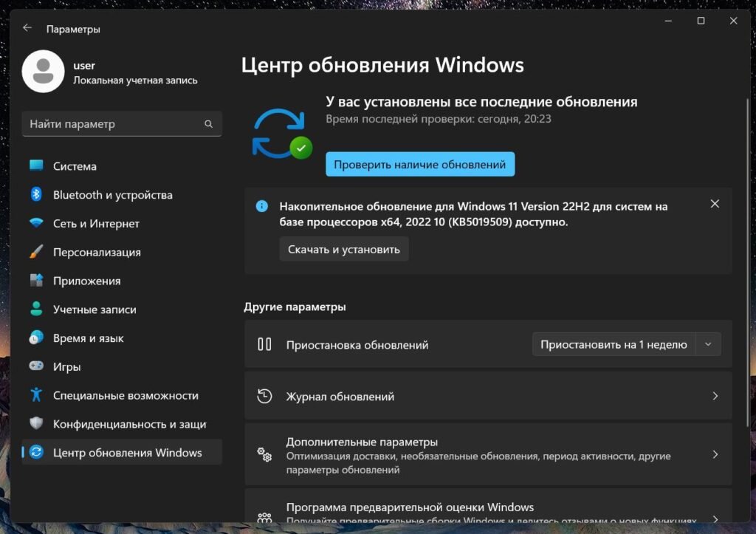Select Центр обновления Windows in sidebar
Image resolution: width=756 pixels, height=534 pixels.
122,452
